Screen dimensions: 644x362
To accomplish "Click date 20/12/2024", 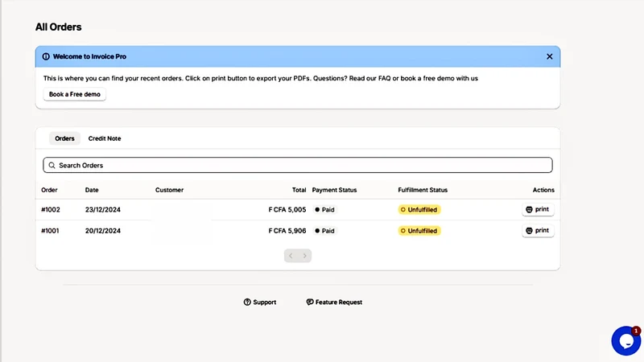I will click(x=103, y=231).
